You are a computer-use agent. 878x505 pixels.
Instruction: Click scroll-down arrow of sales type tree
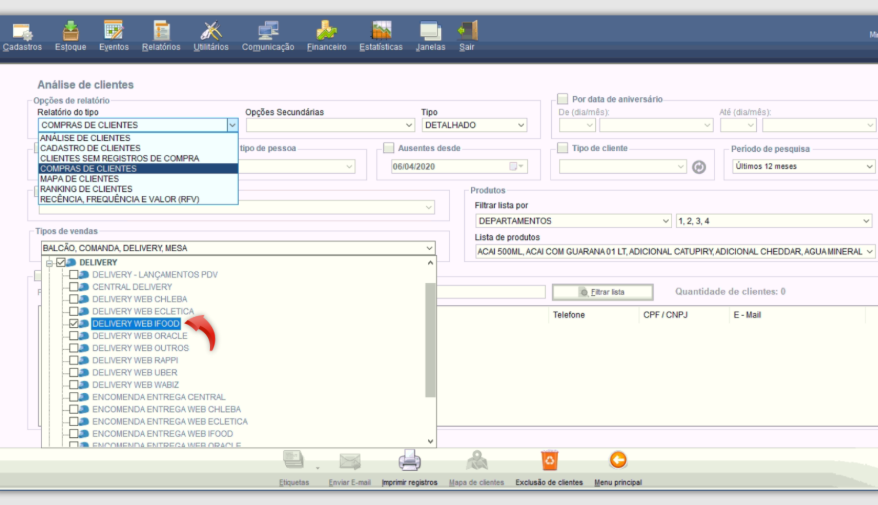coord(430,441)
